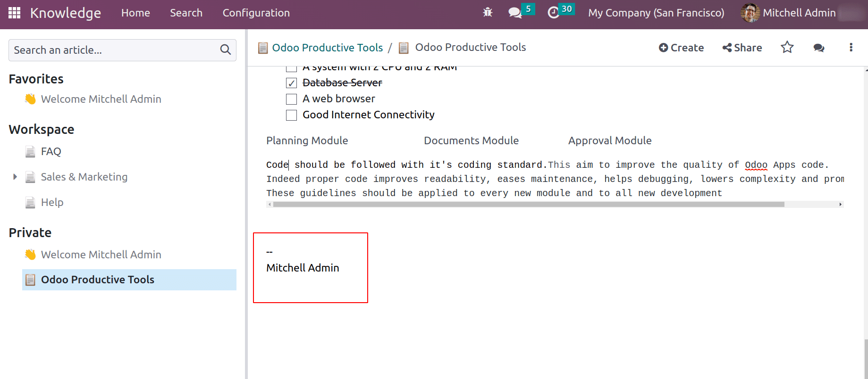Click the debug bug icon

[488, 13]
